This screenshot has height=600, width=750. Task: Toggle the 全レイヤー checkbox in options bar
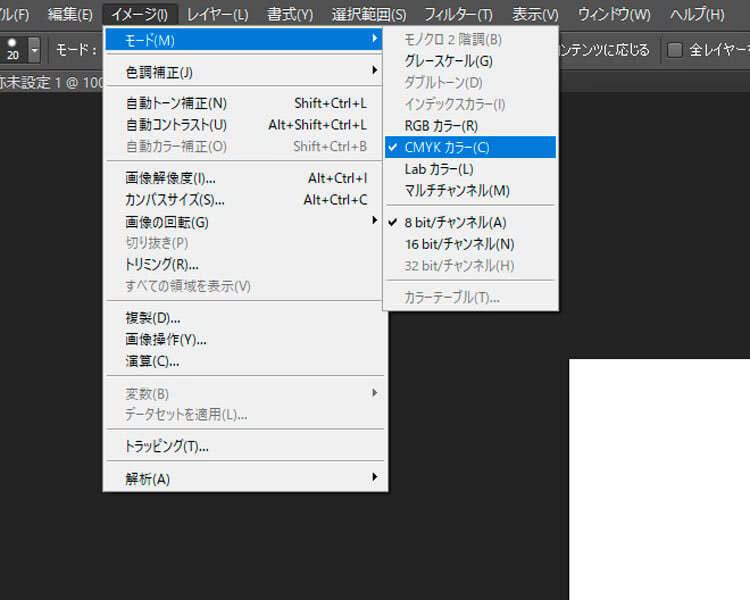point(675,50)
